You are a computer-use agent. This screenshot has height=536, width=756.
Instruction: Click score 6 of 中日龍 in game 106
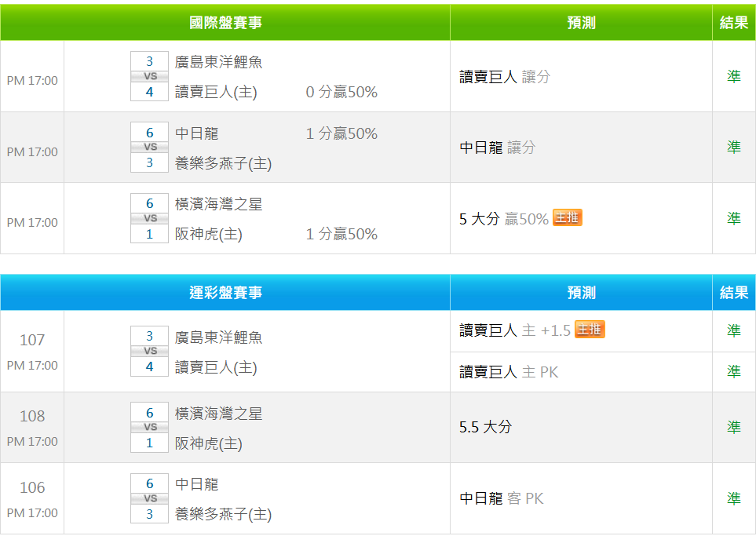(149, 483)
